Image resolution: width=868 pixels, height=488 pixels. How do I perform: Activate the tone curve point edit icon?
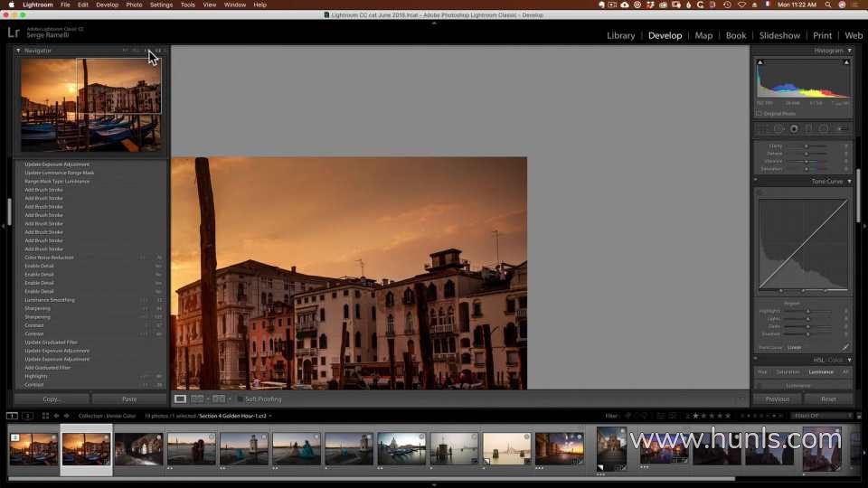pos(845,347)
